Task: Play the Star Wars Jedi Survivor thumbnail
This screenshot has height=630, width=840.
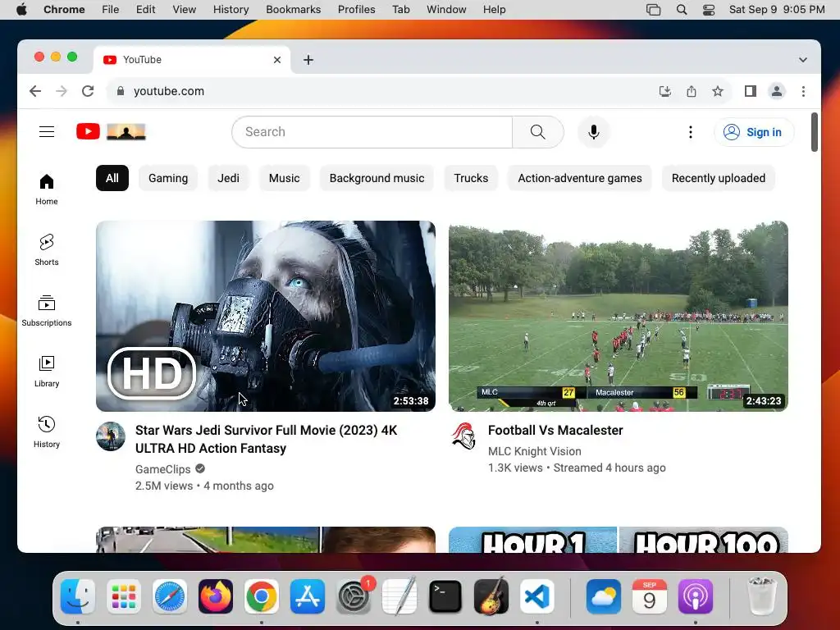Action: [266, 316]
